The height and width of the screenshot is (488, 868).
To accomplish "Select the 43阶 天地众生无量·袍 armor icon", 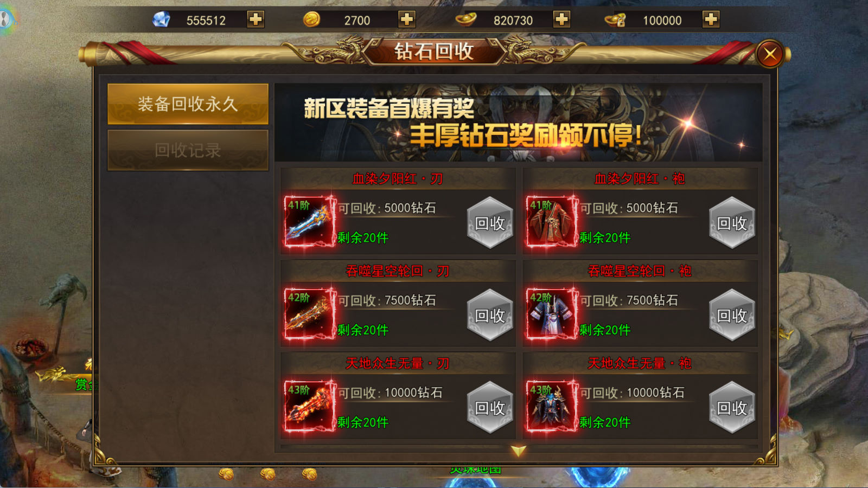I will pyautogui.click(x=551, y=406).
